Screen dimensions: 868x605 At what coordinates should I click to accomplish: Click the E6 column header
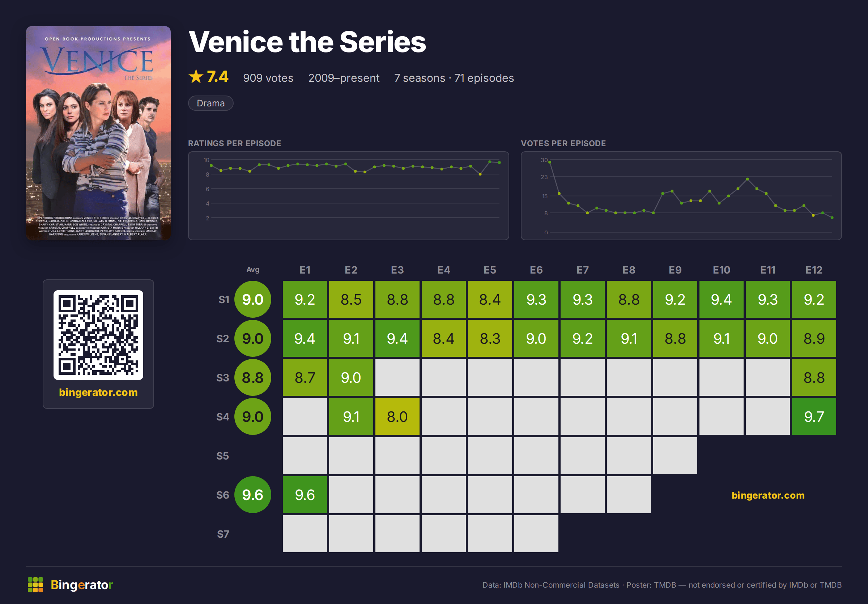click(x=536, y=270)
